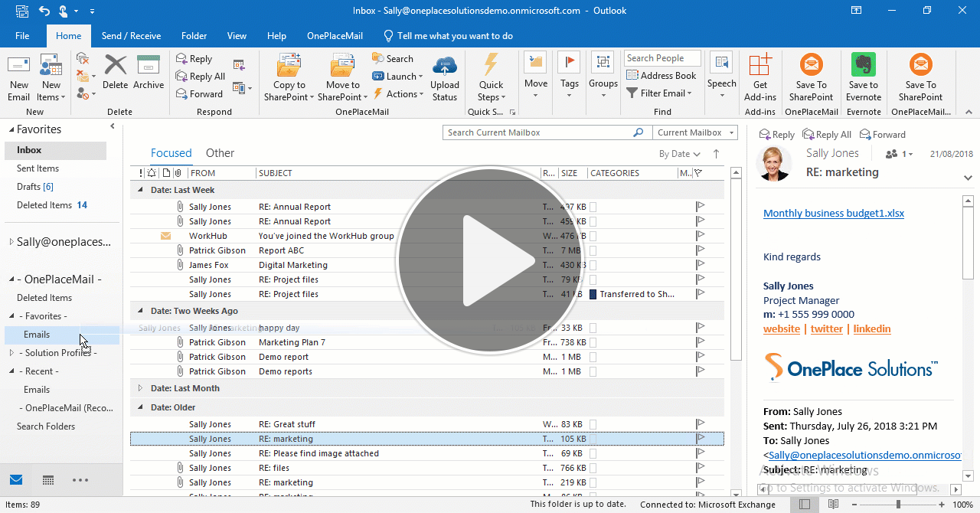Screen dimensions: 980x513
Task: Collapse the Date: Last Week group
Action: click(140, 190)
